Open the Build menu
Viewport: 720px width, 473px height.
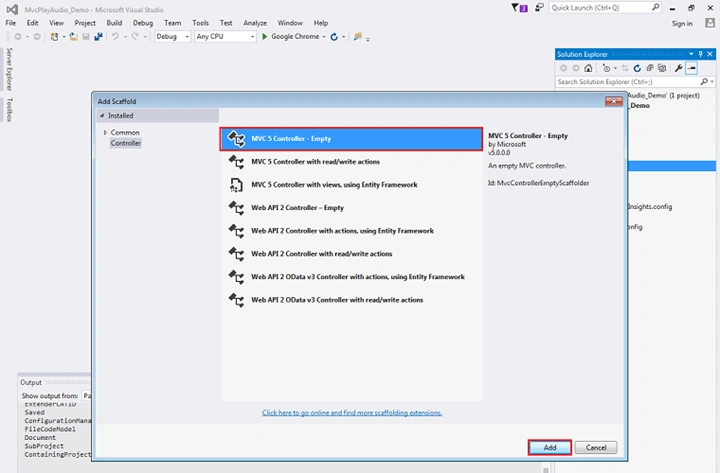coord(114,23)
